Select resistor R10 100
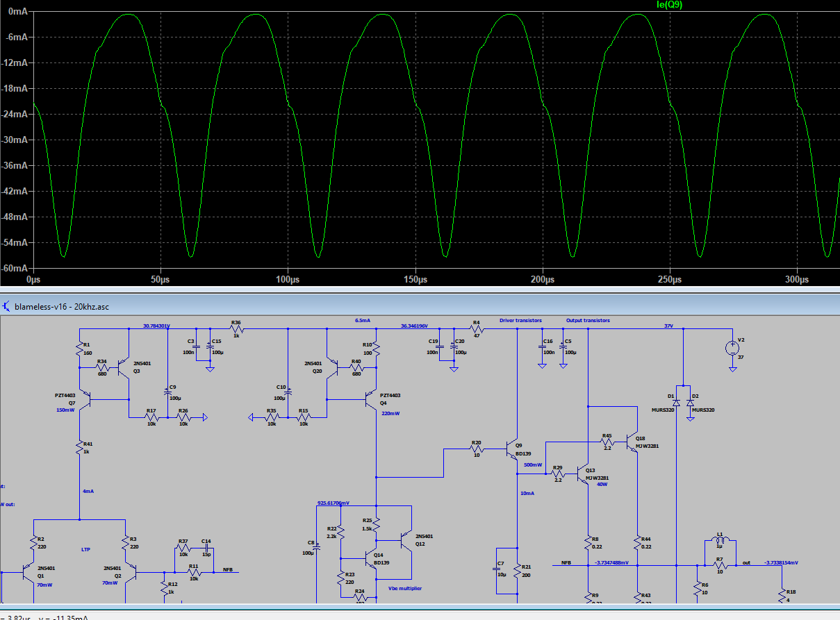Image resolution: width=840 pixels, height=620 pixels. pos(376,350)
